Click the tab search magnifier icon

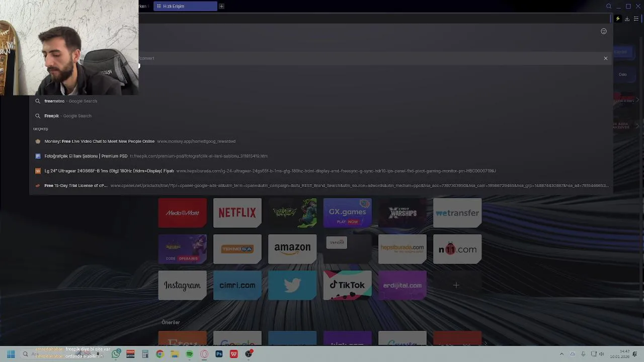click(x=609, y=6)
